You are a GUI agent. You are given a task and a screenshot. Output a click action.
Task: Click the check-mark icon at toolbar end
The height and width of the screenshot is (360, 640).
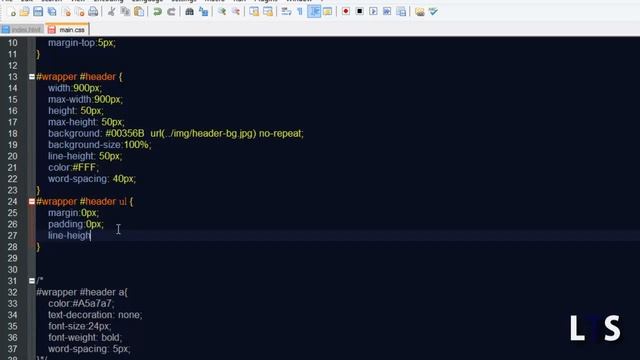[x=433, y=12]
